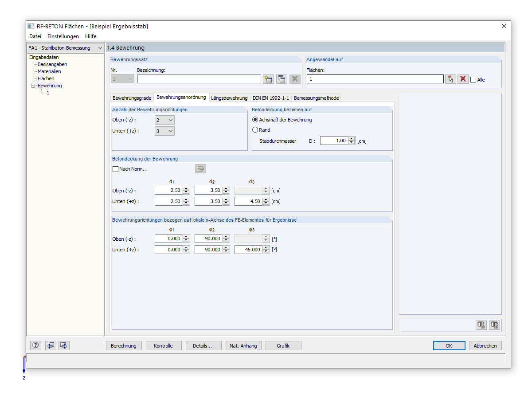The height and width of the screenshot is (399, 532).
Task: Pick surfaces graphically with the cursor icon
Action: (x=451, y=79)
